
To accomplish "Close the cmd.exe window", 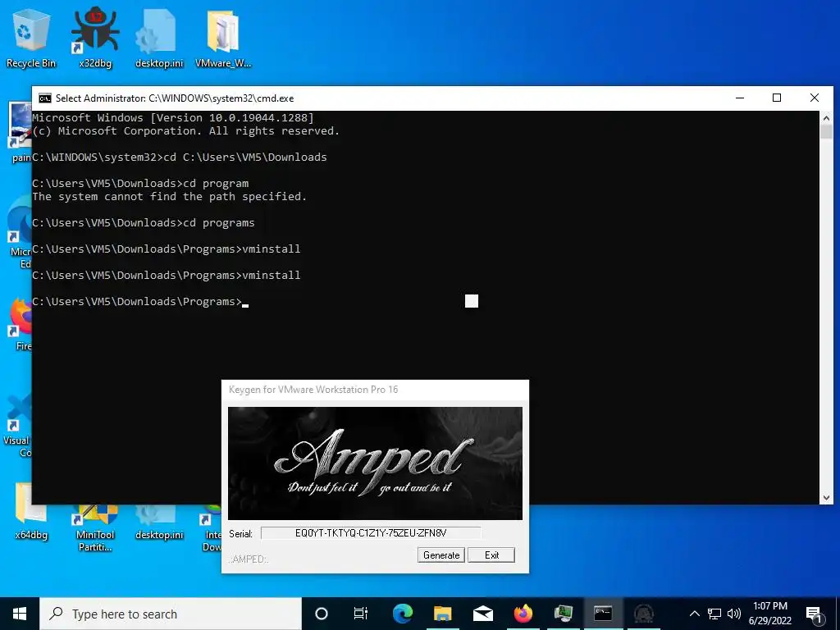I will pos(815,98).
